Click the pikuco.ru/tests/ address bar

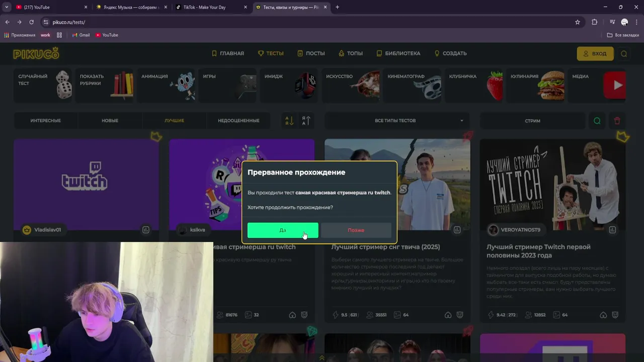312,22
